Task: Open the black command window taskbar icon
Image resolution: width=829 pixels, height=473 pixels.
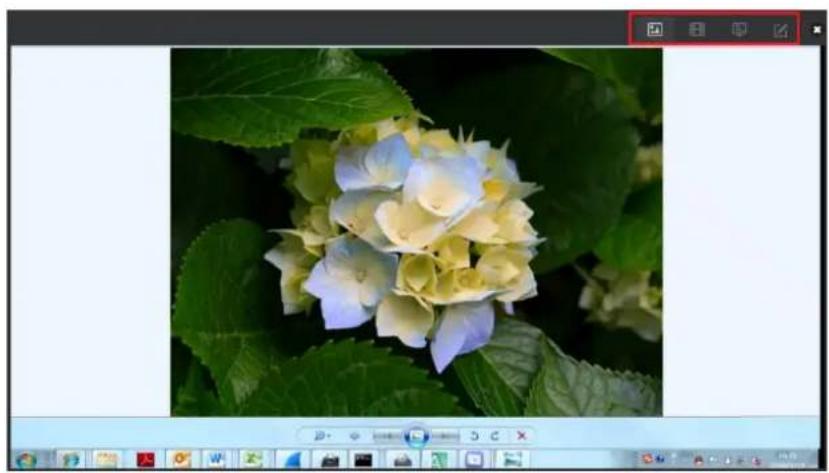Action: click(x=363, y=460)
